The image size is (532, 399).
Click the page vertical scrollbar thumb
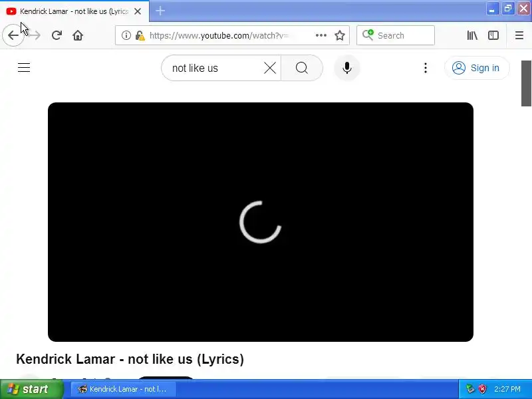[x=526, y=84]
